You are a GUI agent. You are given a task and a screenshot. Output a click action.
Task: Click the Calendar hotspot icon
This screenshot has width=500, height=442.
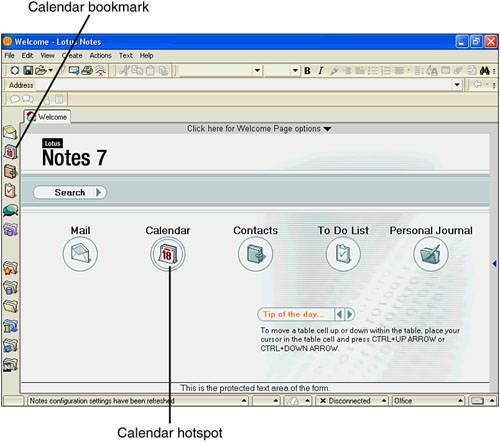point(167,254)
